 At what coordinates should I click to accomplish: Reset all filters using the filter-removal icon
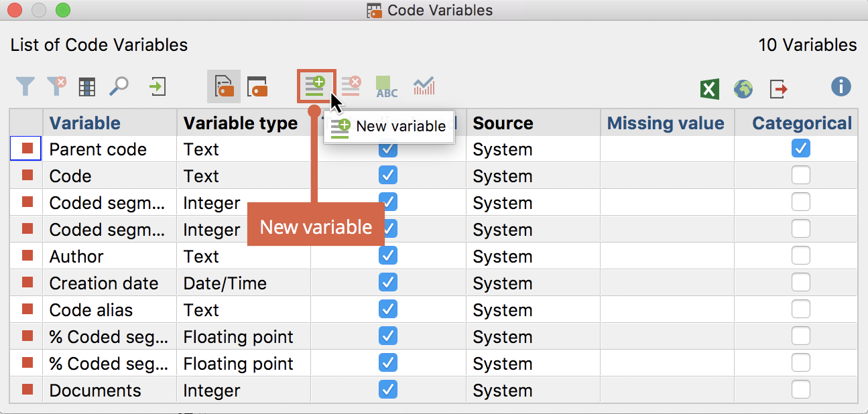coord(56,86)
